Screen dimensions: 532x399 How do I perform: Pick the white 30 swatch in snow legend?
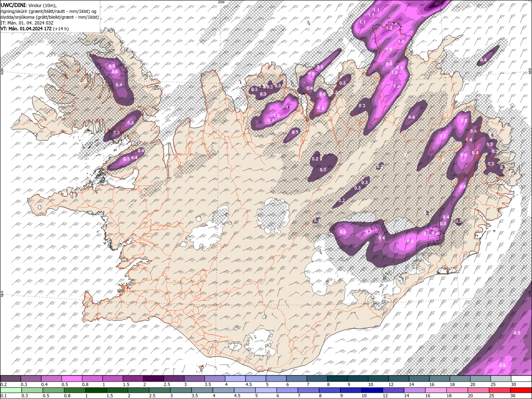pyautogui.click(x=521, y=379)
